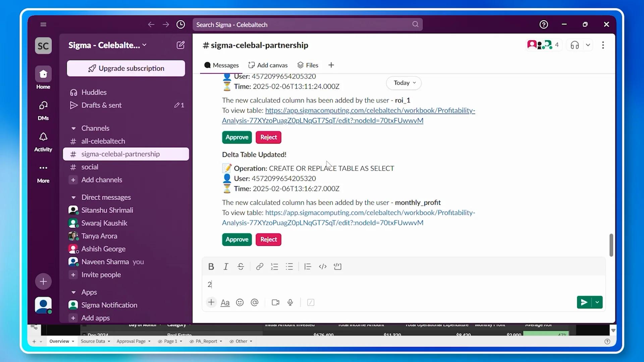Insert an ordered list
Screen dimensions: 644x362
coord(275,267)
